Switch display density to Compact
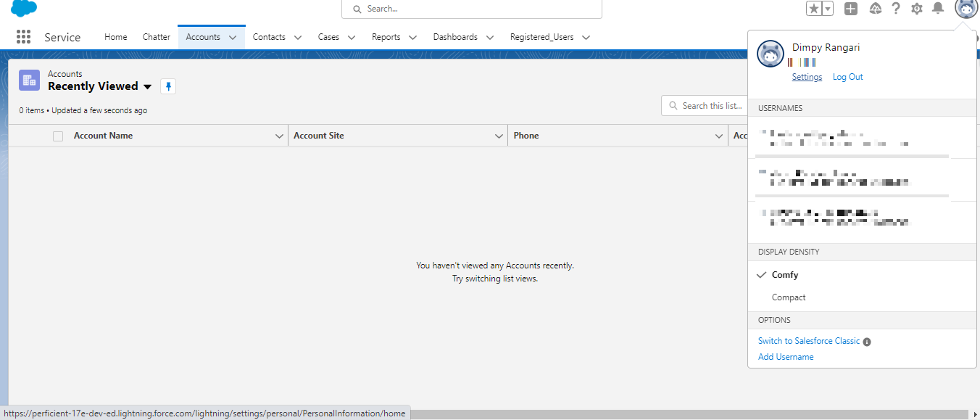 [x=788, y=297]
